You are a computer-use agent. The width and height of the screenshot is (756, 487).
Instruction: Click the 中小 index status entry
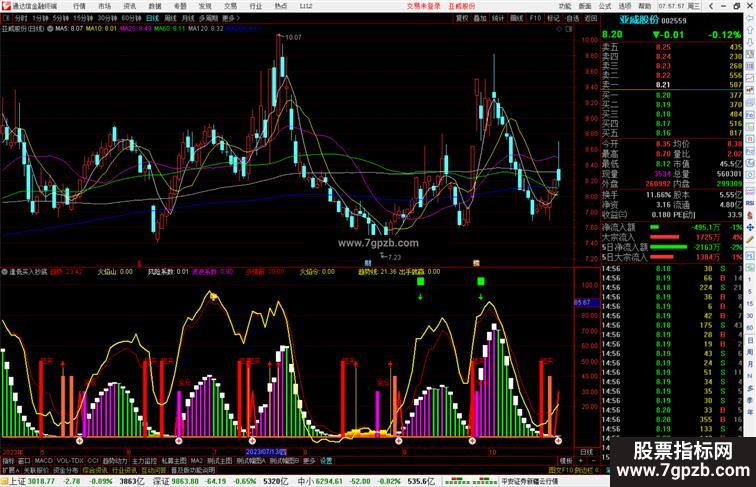point(365,481)
